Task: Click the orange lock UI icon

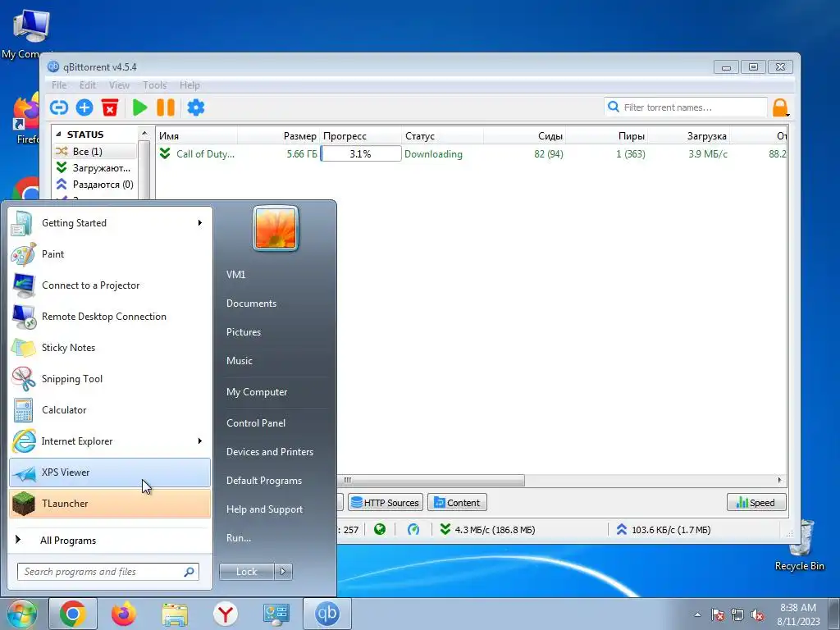Action: [x=781, y=107]
